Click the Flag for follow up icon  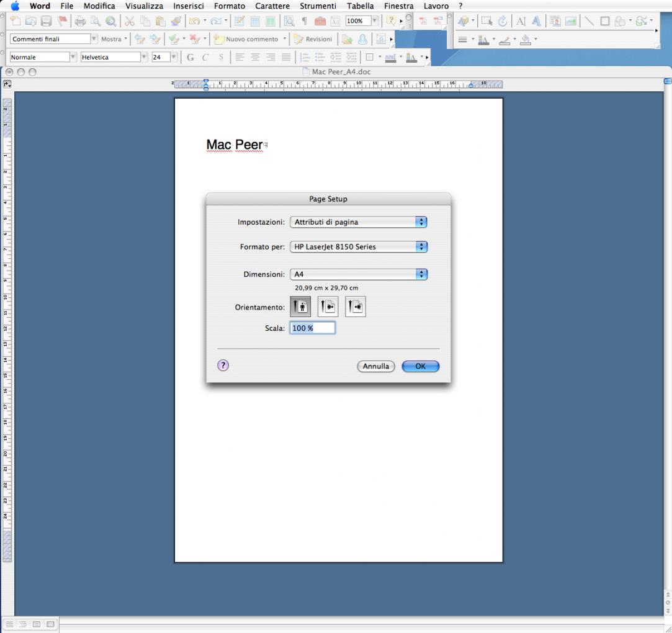(x=63, y=20)
